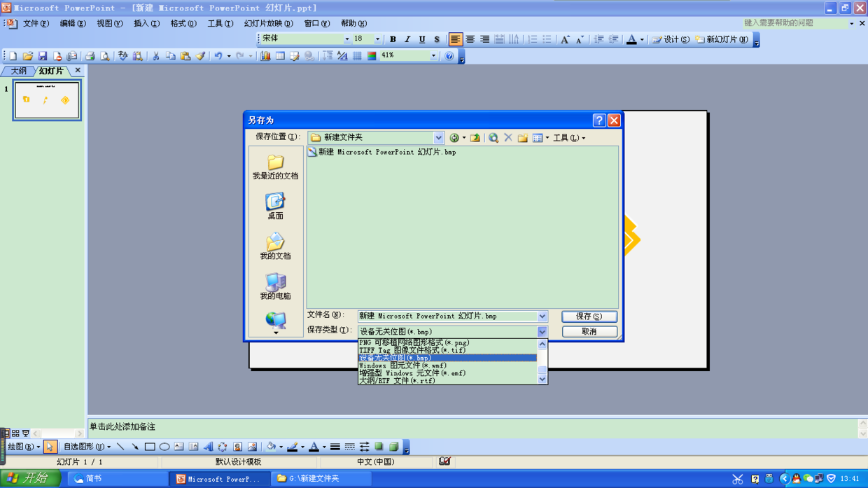Click the 开始 (Start) button on the taskbar

click(x=30, y=479)
